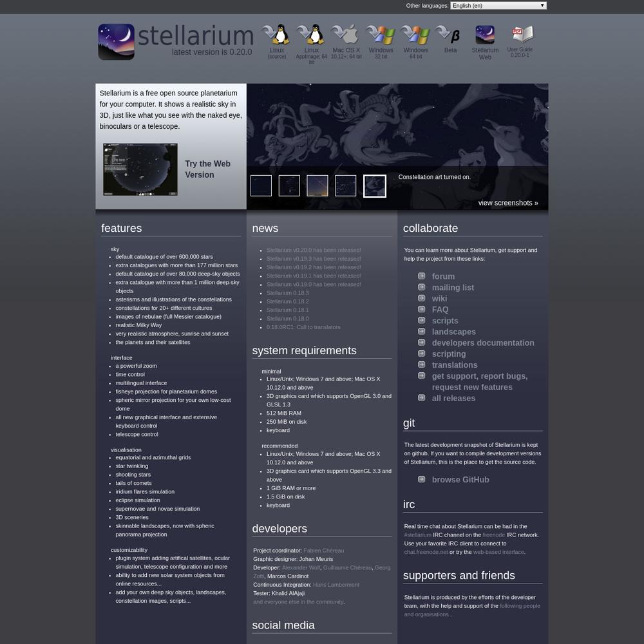Image resolution: width=644 pixels, height=644 pixels.
Task: Click the arrow icon beside translations
Action: click(421, 365)
